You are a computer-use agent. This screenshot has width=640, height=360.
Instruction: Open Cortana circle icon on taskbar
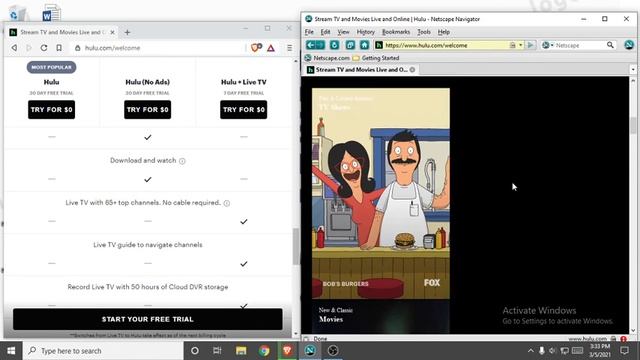pos(195,351)
